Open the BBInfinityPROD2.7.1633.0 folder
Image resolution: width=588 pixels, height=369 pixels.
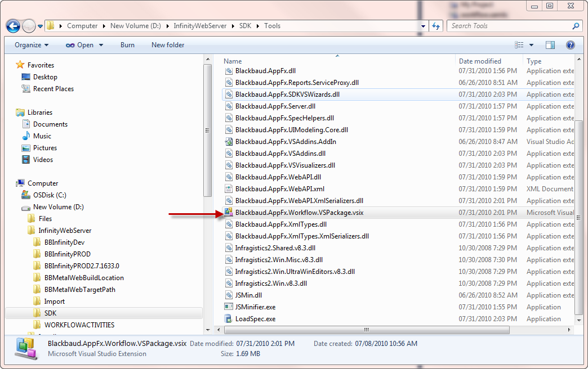tap(82, 266)
